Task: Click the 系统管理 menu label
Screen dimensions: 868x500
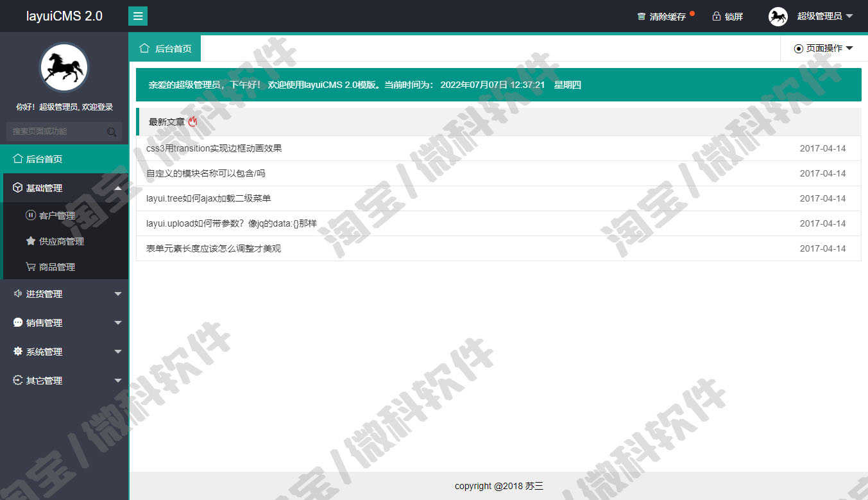Action: 44,352
